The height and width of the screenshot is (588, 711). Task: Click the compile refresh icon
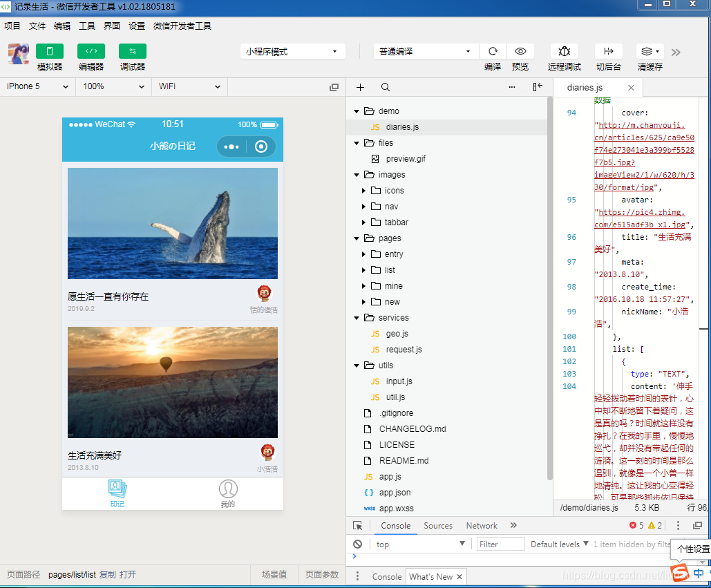[x=493, y=51]
